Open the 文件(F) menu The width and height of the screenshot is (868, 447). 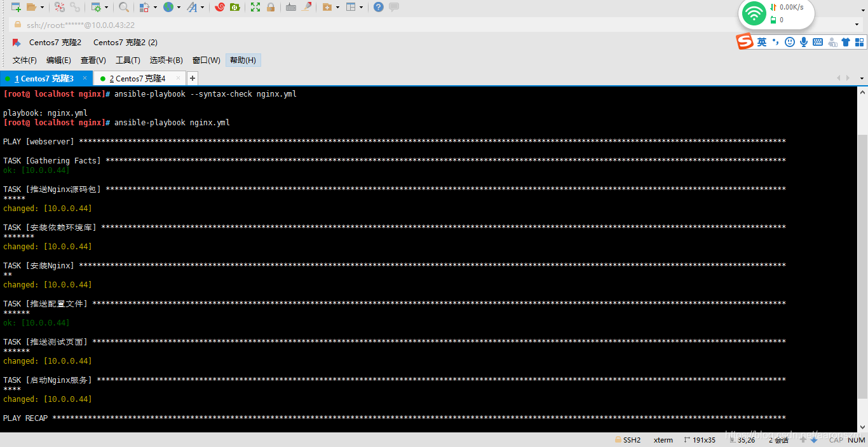[x=25, y=60]
